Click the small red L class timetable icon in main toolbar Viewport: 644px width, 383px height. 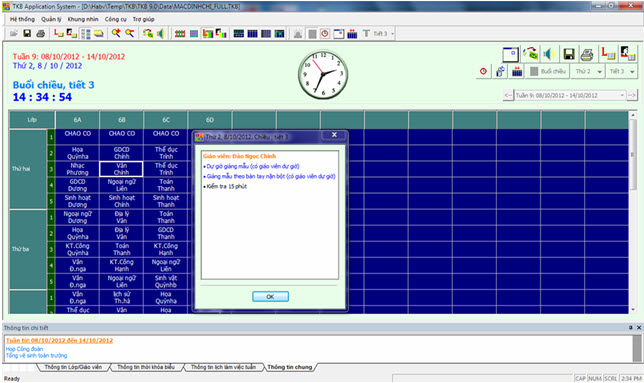(59, 34)
